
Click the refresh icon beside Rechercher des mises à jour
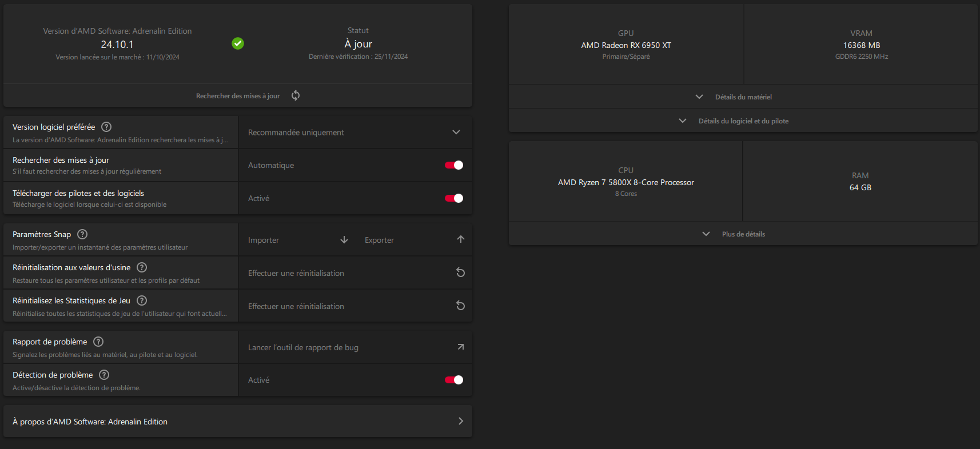click(296, 95)
